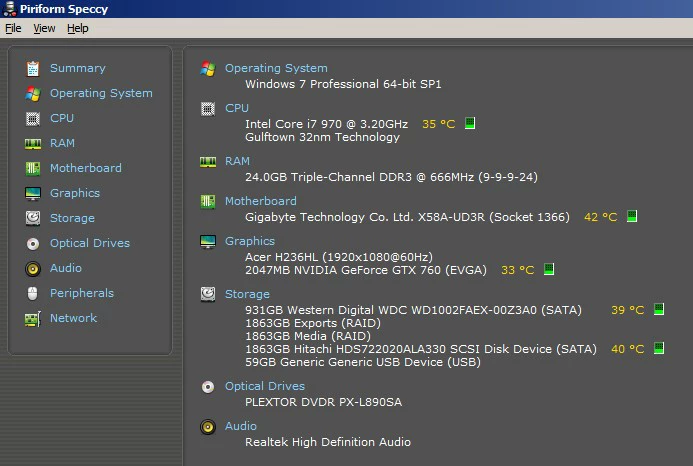Open the Storage sidebar section
This screenshot has height=466, width=693.
pyautogui.click(x=72, y=218)
